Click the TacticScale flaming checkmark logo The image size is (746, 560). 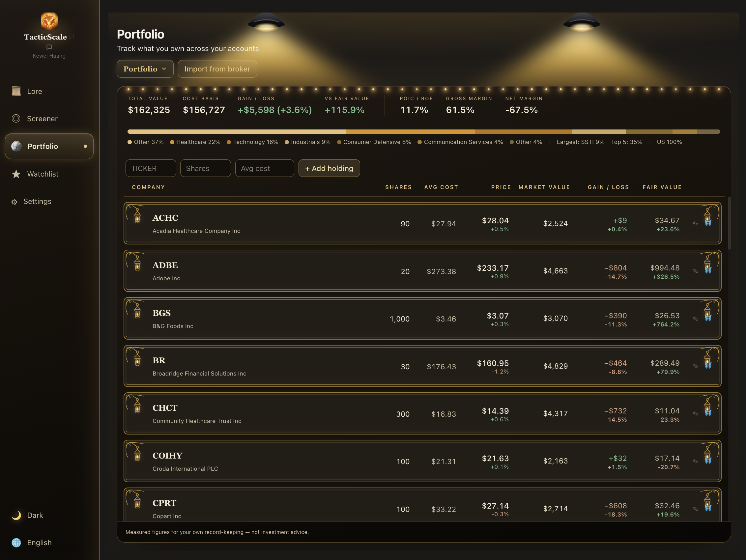pos(49,20)
